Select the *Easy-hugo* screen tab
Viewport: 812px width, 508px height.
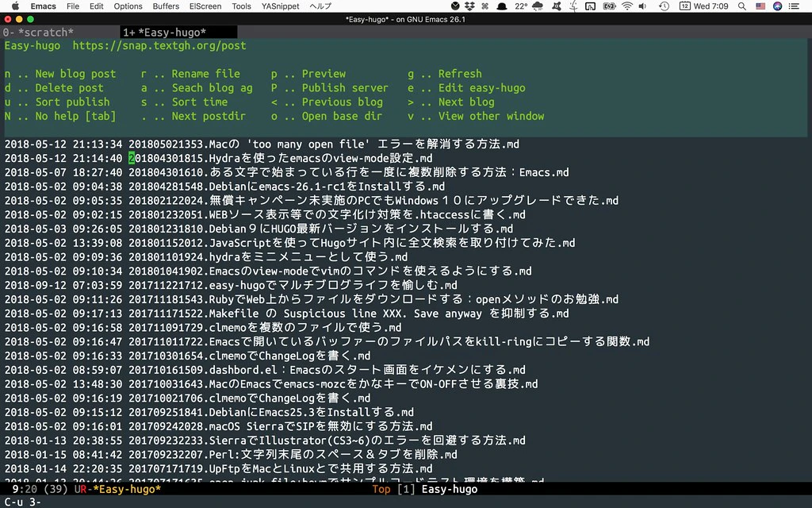(179, 32)
